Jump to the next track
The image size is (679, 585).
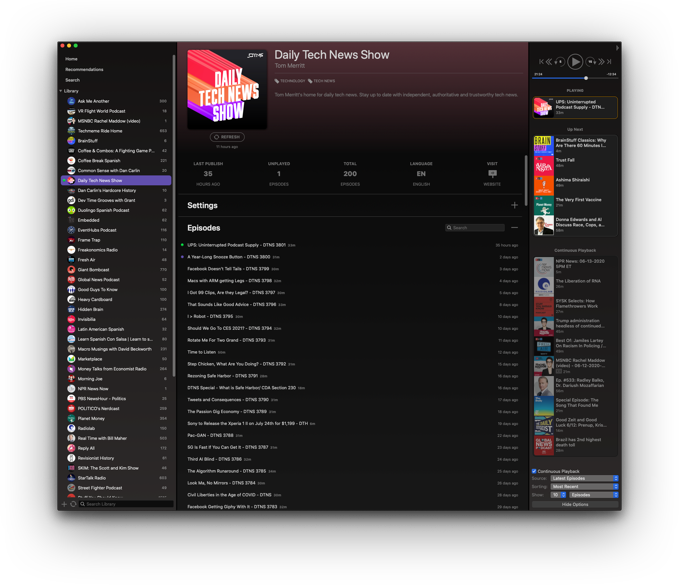coord(609,62)
